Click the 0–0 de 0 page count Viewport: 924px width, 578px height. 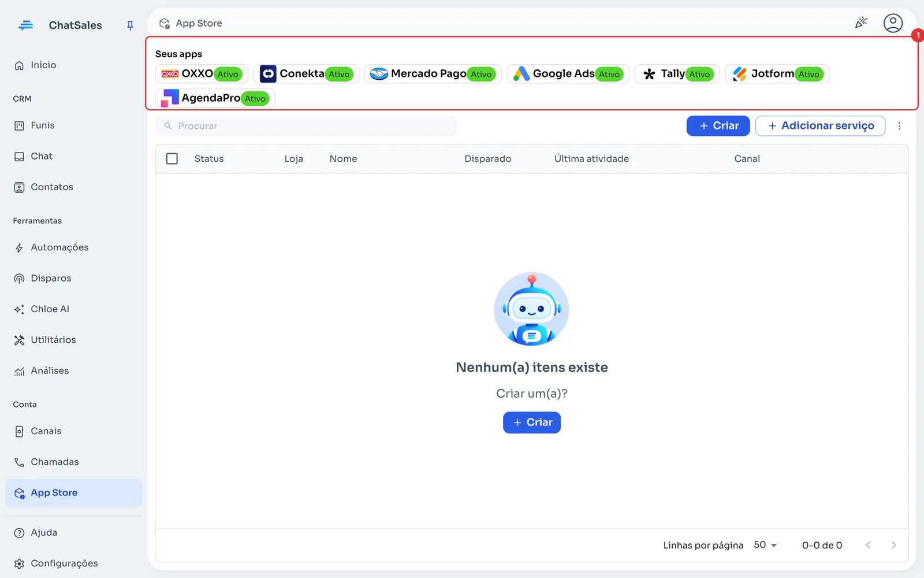822,545
